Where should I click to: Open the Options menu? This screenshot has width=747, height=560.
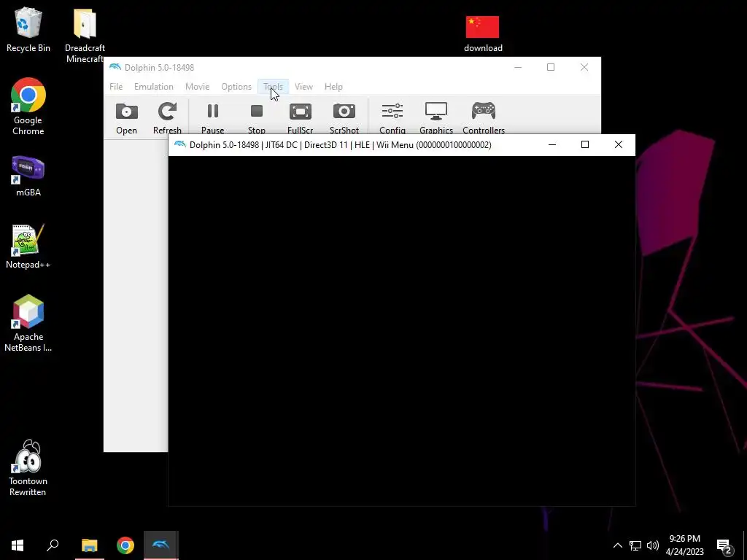pyautogui.click(x=236, y=87)
